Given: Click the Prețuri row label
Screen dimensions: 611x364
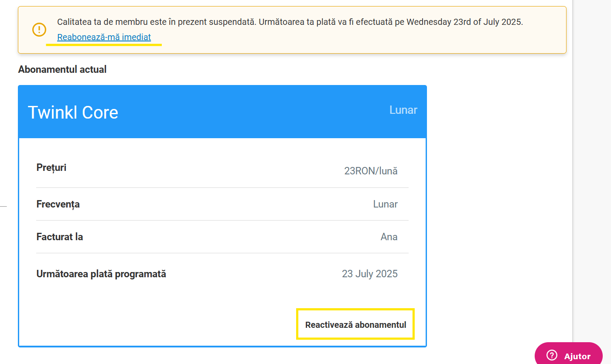Looking at the screenshot, I should 51,167.
